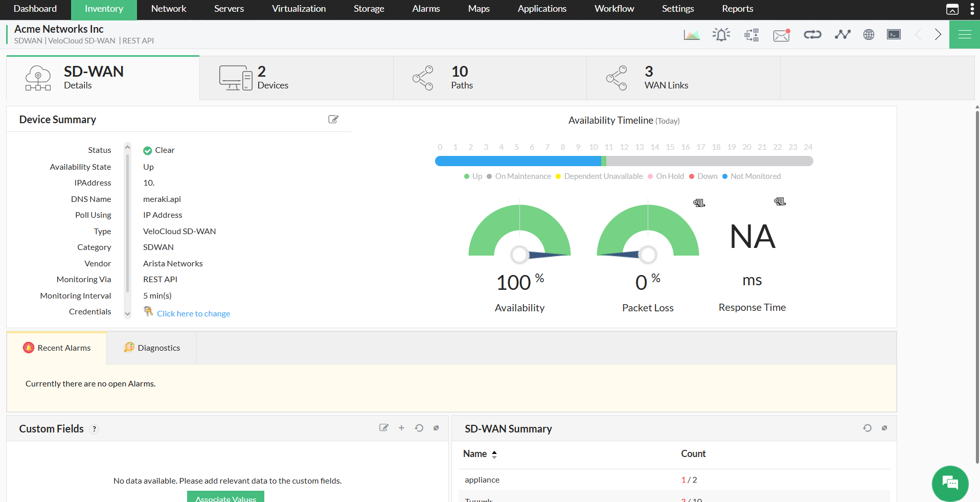Viewport: 980px width, 502px height.
Task: Click the Acme Networks Inc title
Action: pos(59,29)
